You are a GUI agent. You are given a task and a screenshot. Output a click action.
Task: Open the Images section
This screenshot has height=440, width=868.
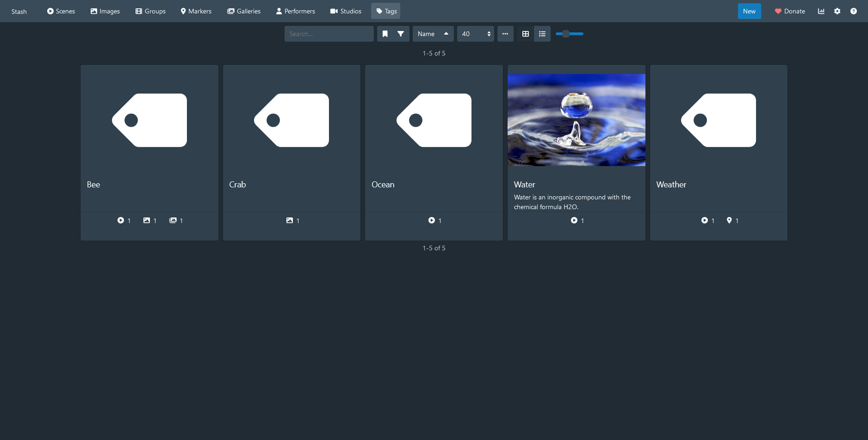point(105,11)
